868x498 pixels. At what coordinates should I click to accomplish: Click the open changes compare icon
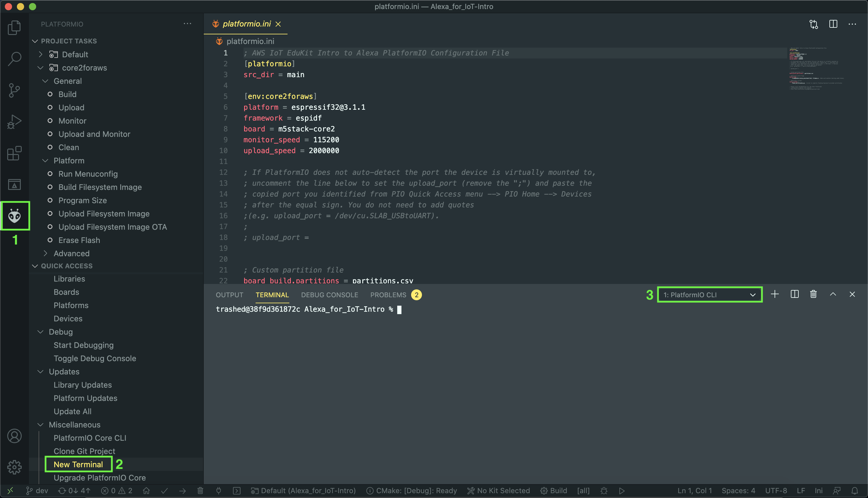tap(814, 24)
